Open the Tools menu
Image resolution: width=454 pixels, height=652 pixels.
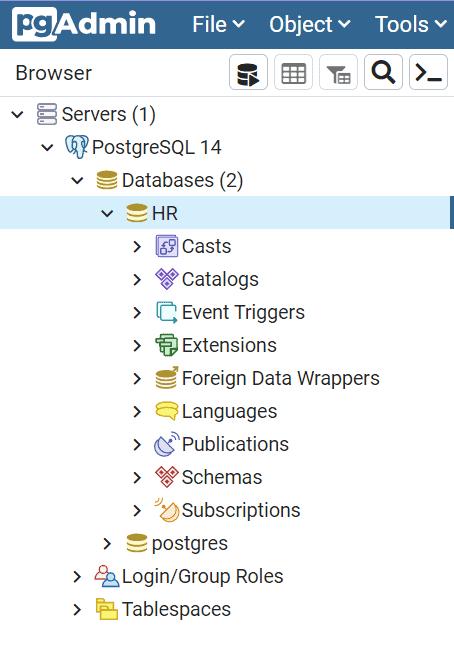click(411, 24)
